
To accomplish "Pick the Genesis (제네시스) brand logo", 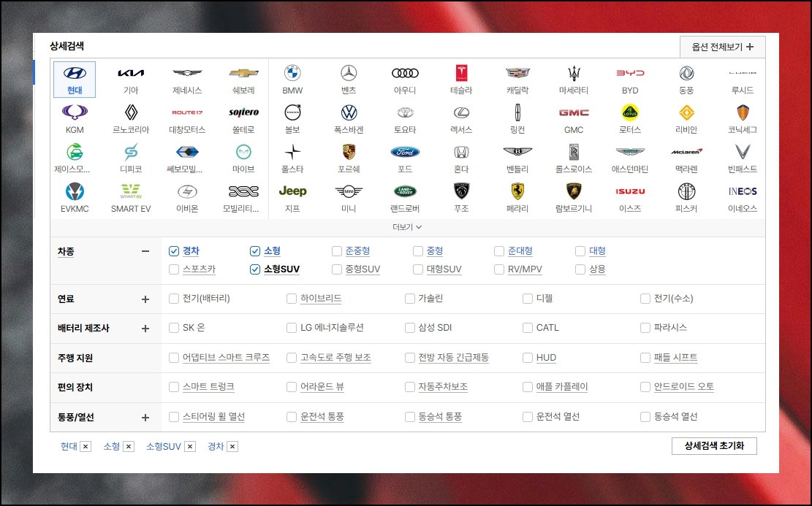I will [x=187, y=74].
